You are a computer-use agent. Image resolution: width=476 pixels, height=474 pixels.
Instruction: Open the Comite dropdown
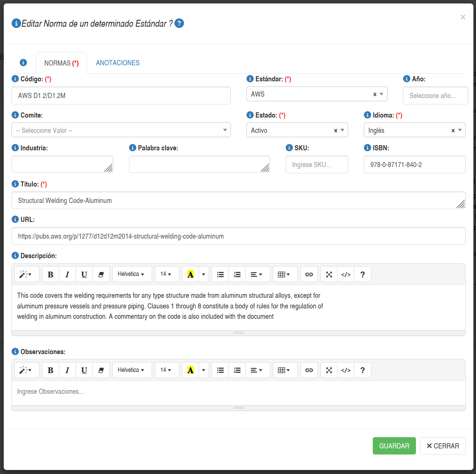[121, 130]
